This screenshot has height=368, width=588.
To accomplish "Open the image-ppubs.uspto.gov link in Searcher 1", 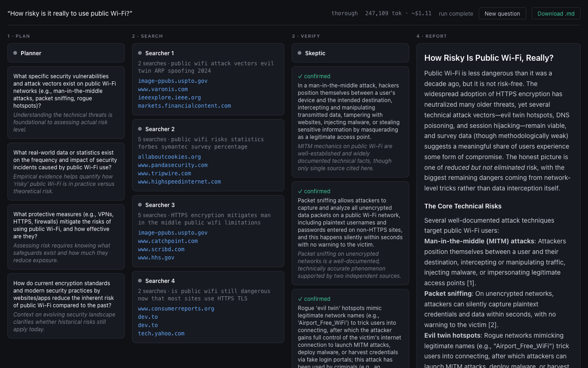I will pos(173,81).
